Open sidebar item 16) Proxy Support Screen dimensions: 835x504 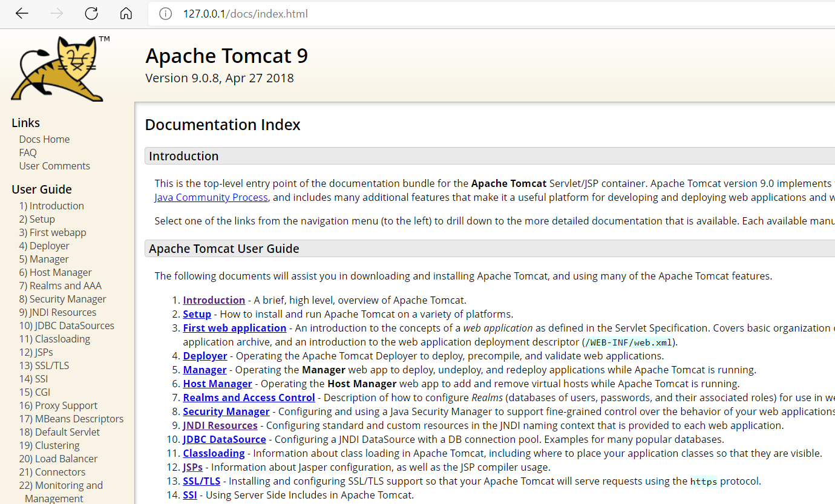[x=58, y=405]
